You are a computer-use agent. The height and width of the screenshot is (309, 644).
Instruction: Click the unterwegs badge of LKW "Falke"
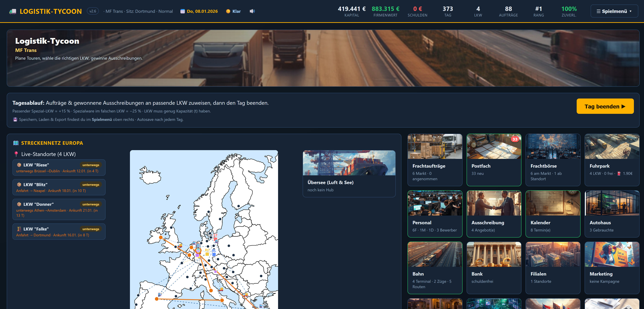coord(91,229)
